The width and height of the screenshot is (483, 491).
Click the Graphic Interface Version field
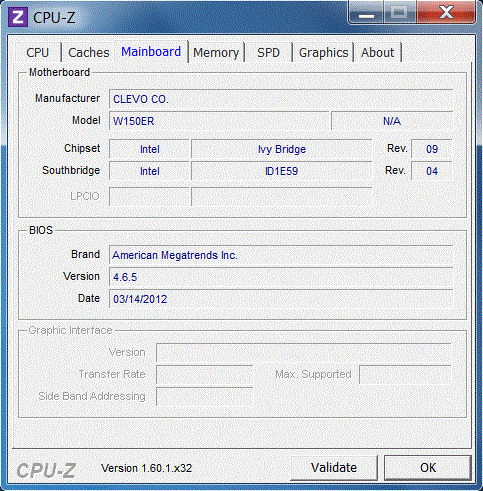[x=304, y=352]
